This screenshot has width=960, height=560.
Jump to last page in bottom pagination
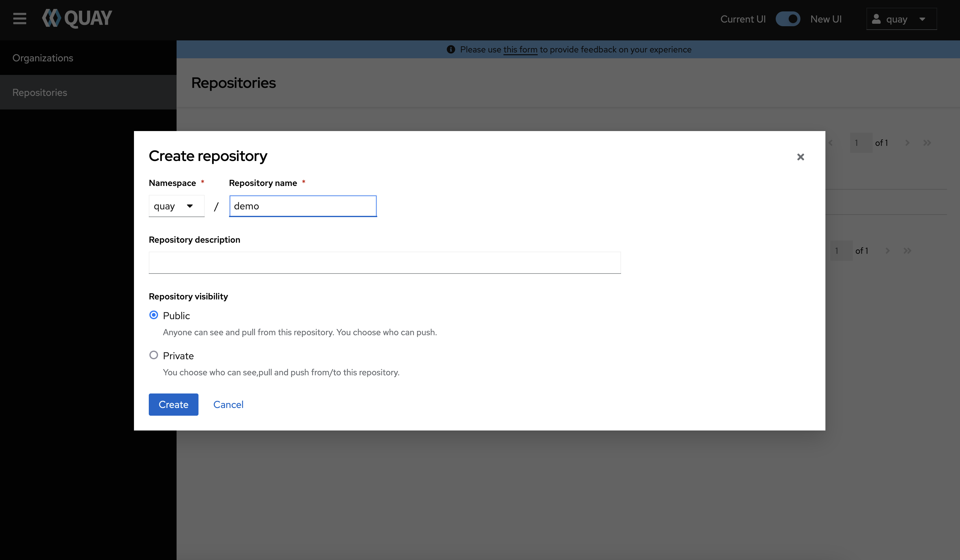(907, 250)
